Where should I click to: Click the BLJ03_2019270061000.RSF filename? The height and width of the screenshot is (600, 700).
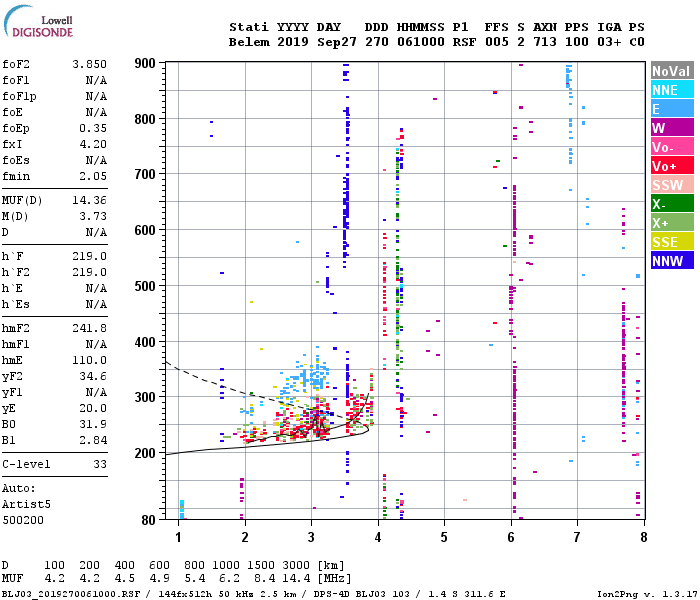click(71, 594)
